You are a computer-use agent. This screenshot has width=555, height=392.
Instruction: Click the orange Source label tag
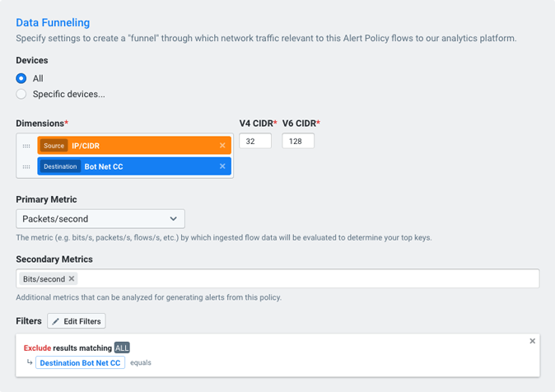click(54, 146)
